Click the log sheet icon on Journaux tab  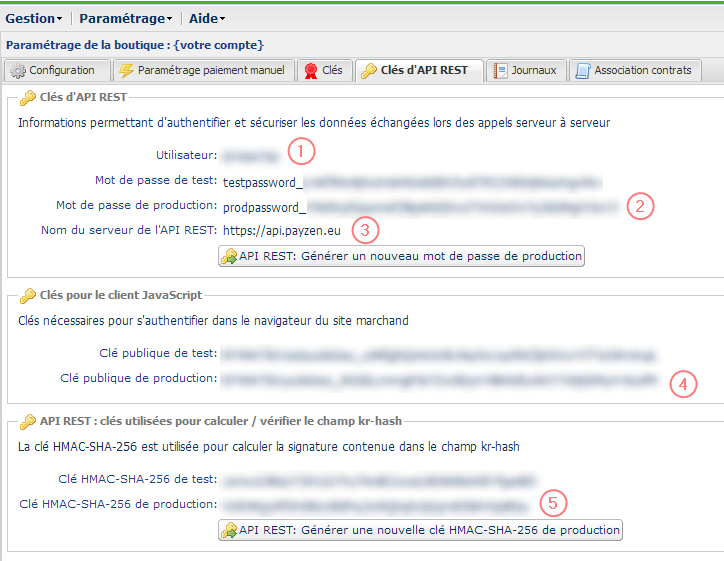click(x=501, y=70)
